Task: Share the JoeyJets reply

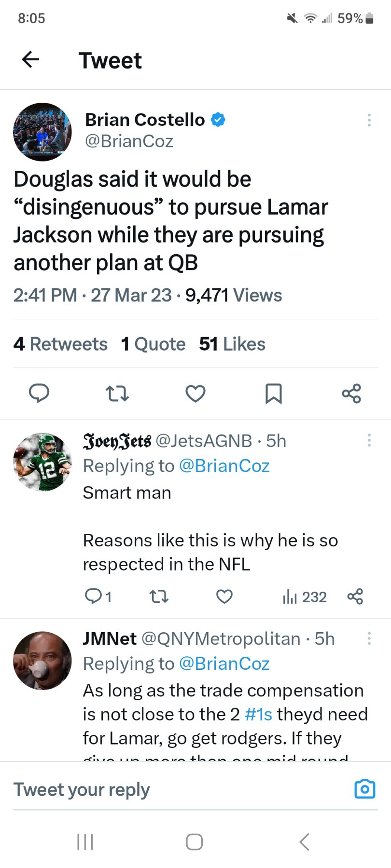Action: click(355, 597)
